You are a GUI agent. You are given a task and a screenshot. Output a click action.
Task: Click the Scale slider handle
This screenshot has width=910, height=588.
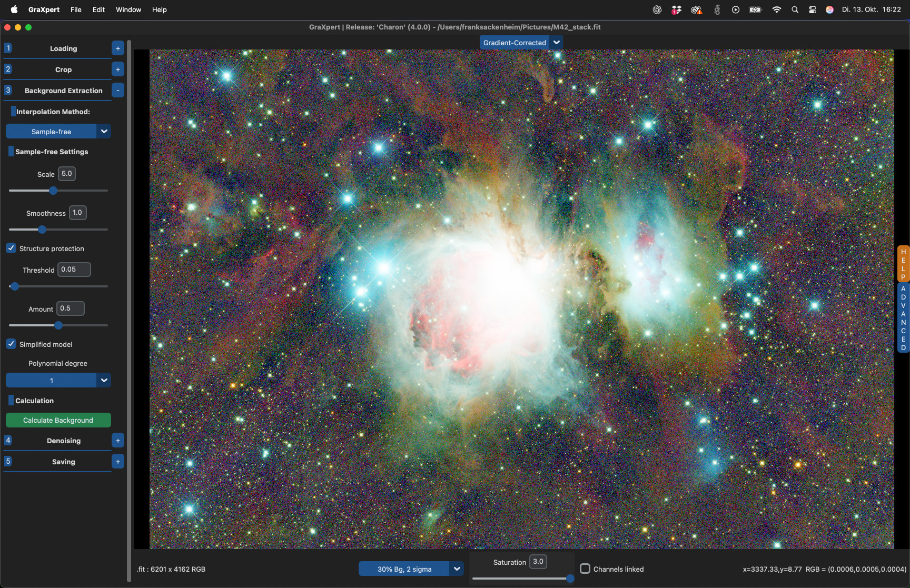[x=53, y=191]
